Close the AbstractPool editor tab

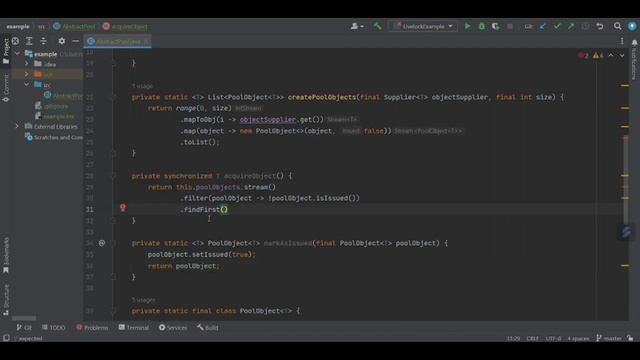pyautogui.click(x=146, y=41)
